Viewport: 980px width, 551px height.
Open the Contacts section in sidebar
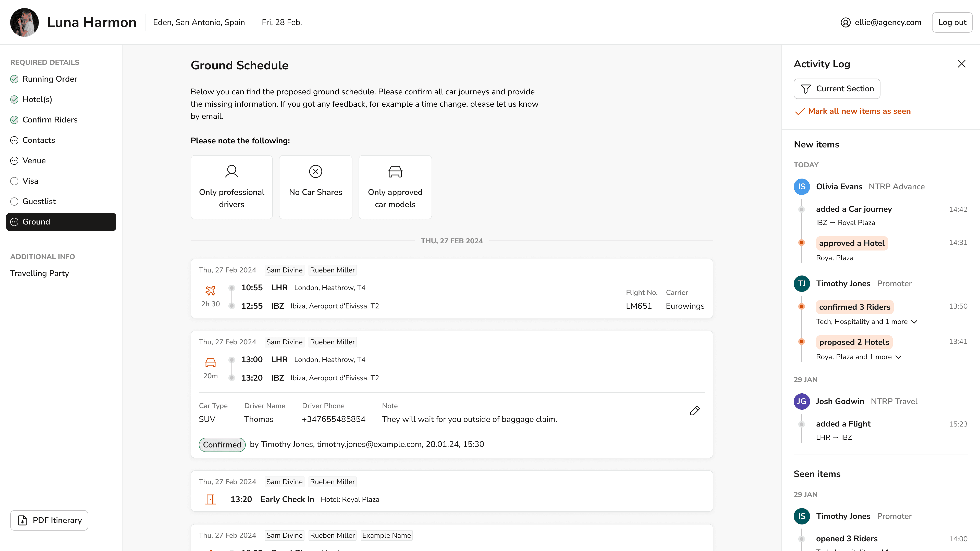click(39, 140)
